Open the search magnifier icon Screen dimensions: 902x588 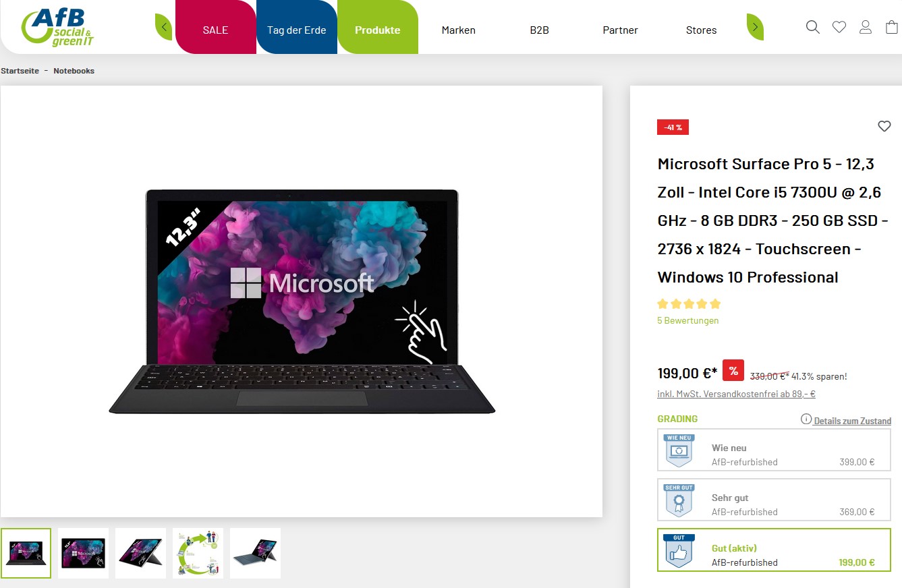(813, 27)
